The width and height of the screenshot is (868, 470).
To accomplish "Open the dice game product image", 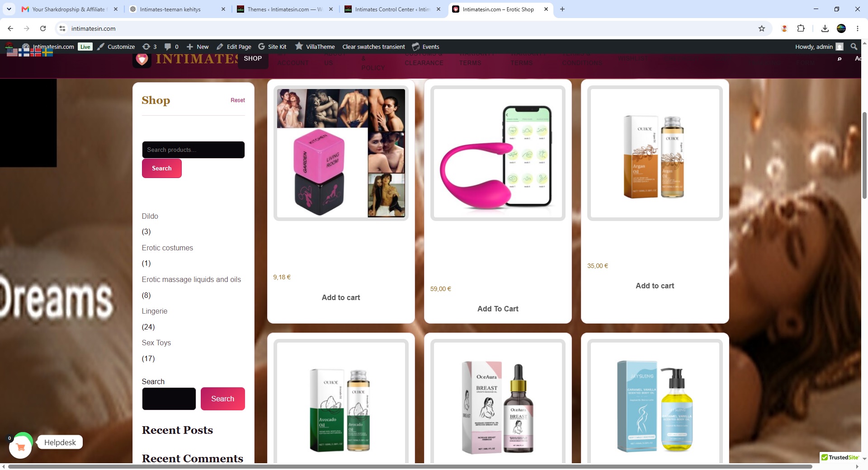I will click(341, 153).
